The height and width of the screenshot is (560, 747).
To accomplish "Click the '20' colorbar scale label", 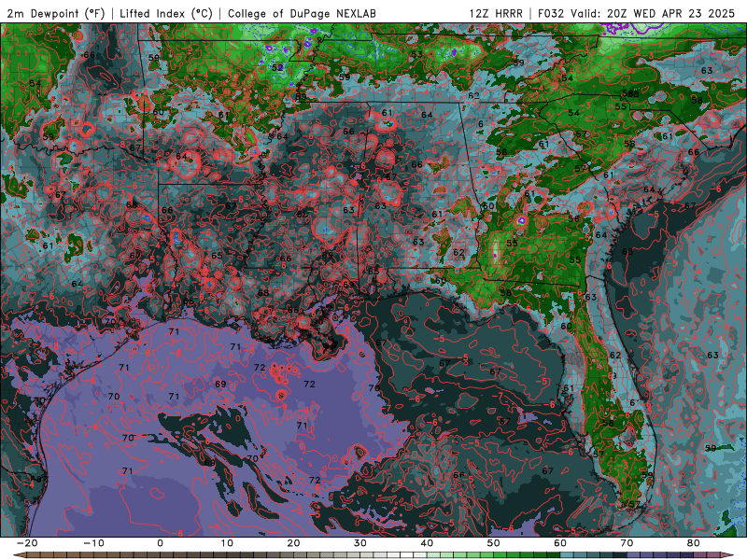I will click(293, 543).
